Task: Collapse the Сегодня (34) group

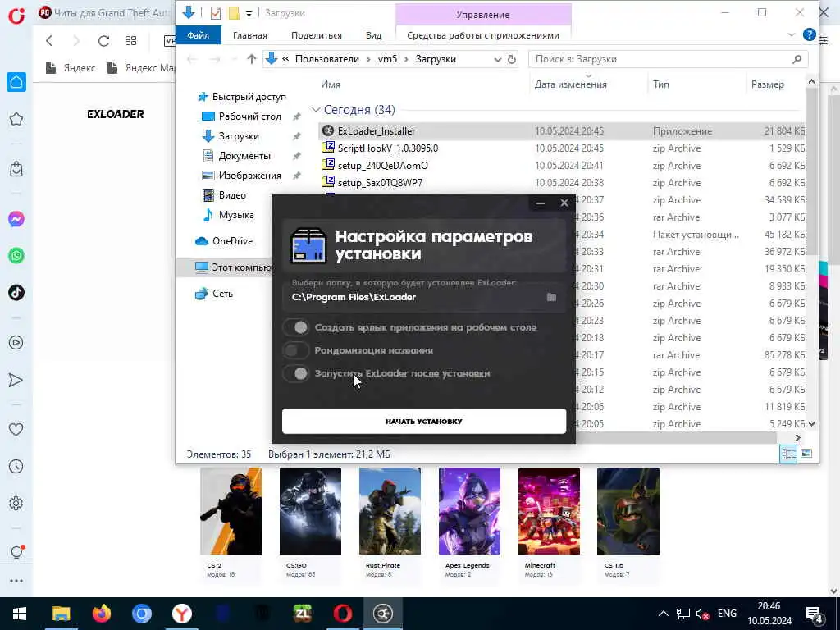Action: [x=316, y=110]
